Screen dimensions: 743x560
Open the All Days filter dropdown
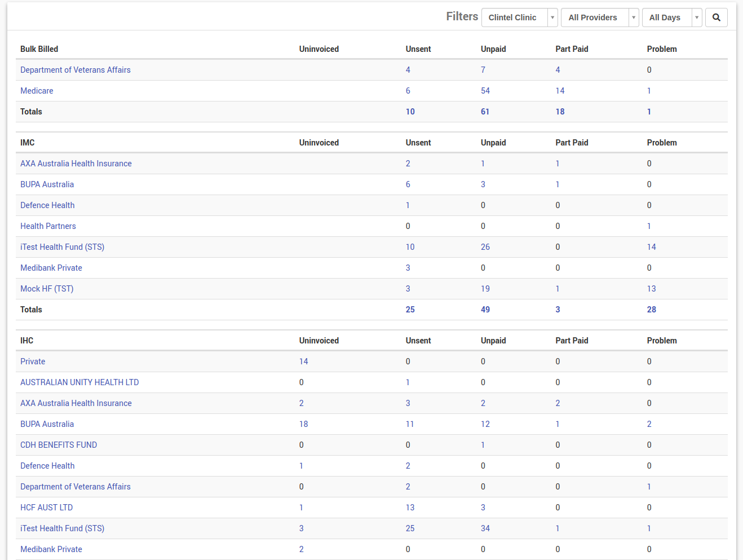pos(672,17)
